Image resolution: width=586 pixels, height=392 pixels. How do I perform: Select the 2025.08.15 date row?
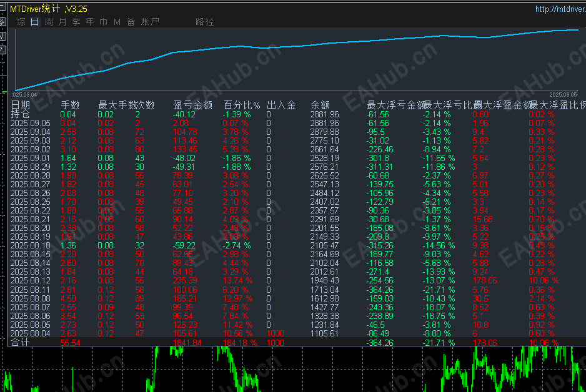coord(30,254)
